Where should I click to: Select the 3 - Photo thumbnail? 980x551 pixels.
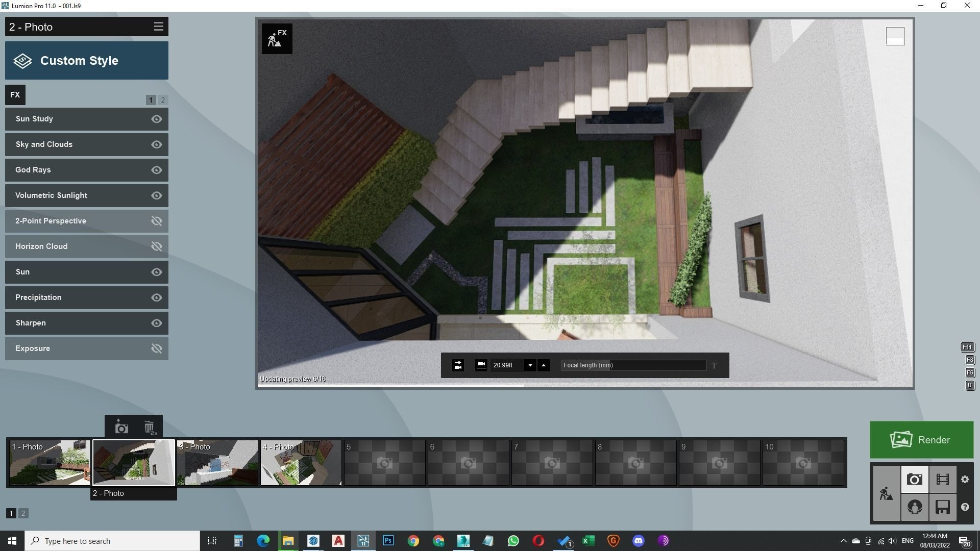tap(217, 463)
